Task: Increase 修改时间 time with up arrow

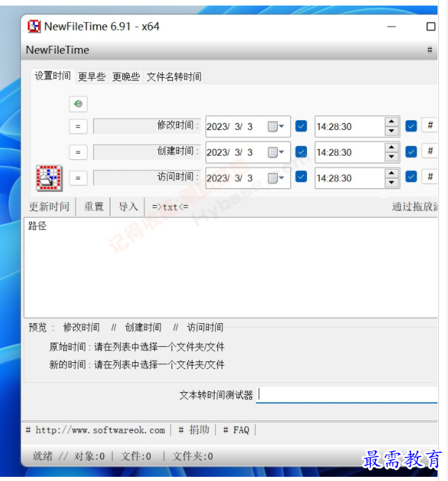Action: pyautogui.click(x=391, y=122)
